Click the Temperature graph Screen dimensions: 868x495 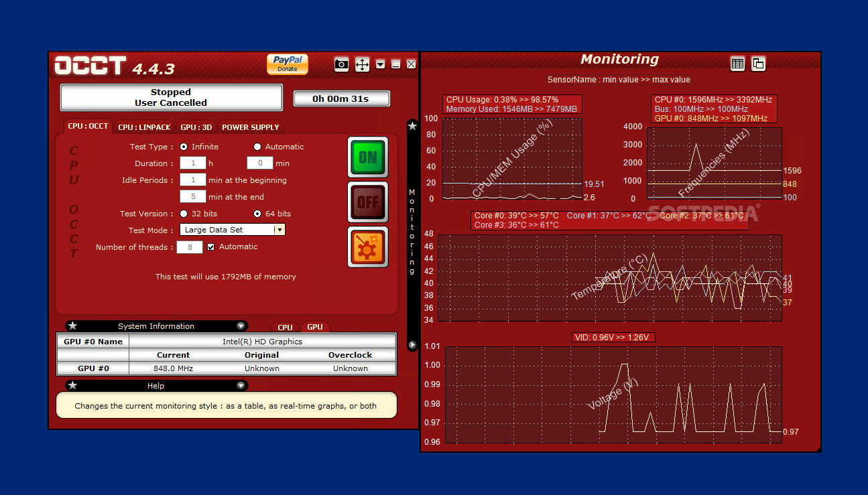pyautogui.click(x=610, y=278)
